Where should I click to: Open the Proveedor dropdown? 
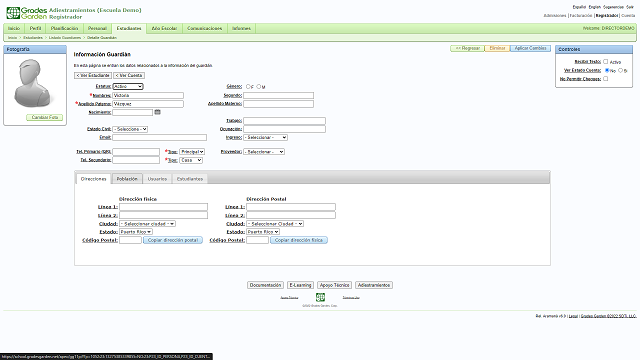click(264, 152)
